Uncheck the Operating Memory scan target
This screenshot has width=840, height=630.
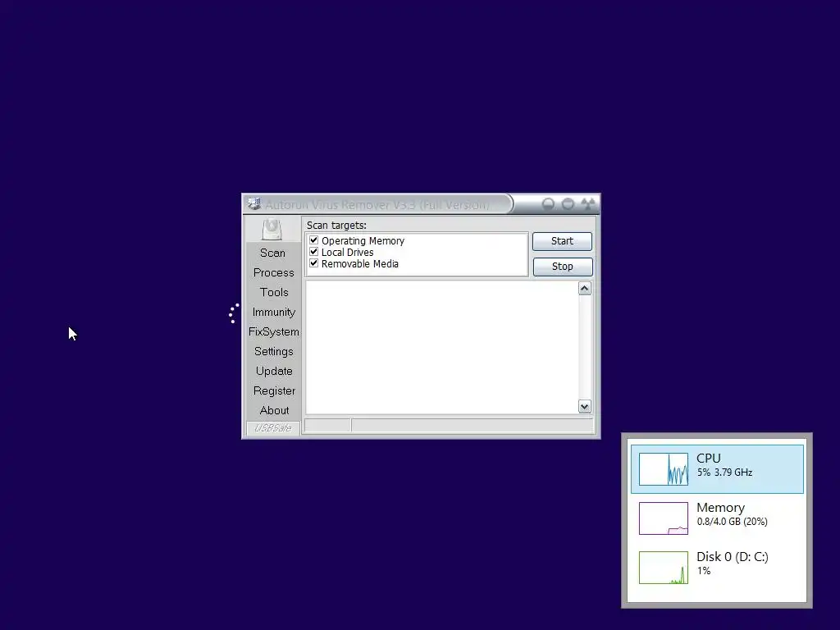tap(314, 240)
